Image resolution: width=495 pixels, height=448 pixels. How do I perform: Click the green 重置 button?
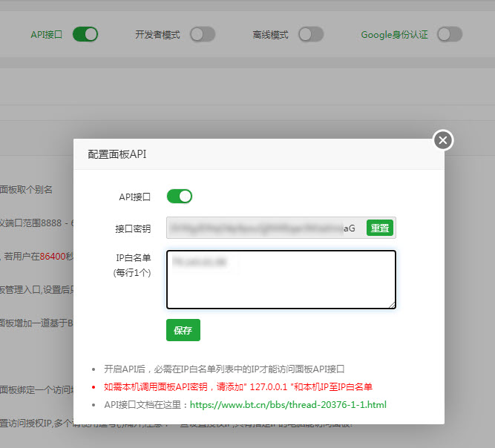point(380,228)
